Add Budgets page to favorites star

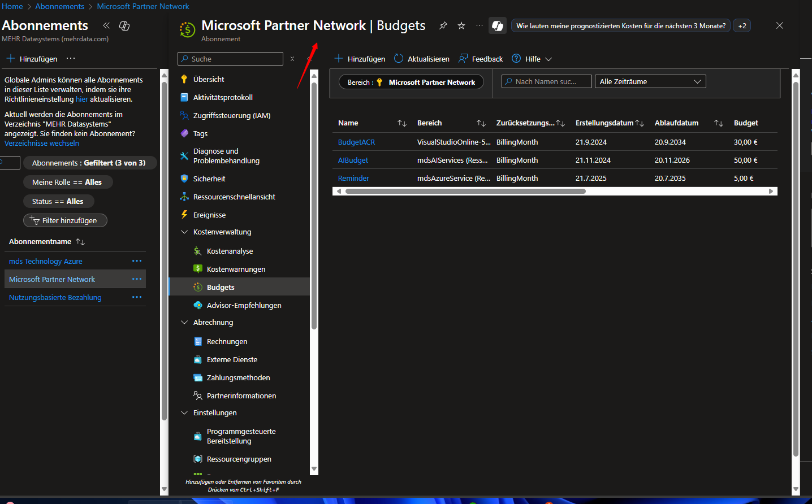pos(461,25)
